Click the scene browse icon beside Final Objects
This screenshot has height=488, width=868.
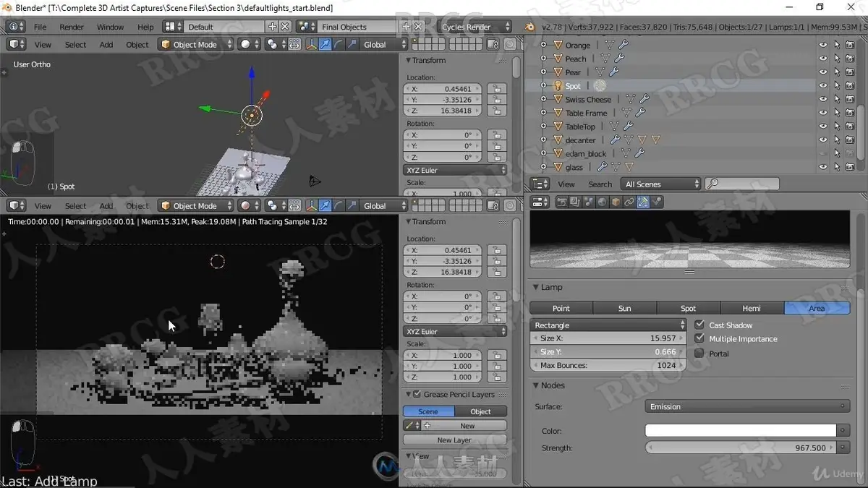[307, 27]
